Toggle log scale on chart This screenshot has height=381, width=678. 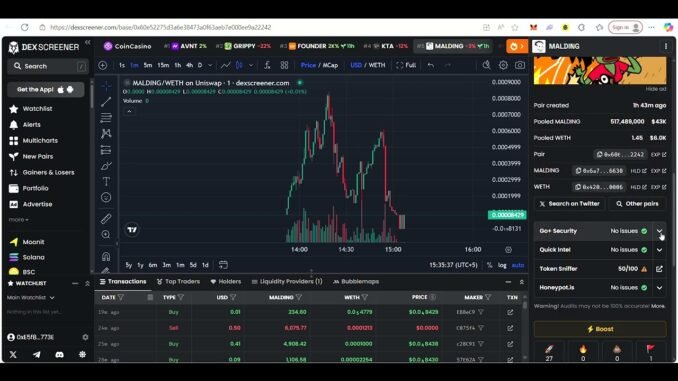click(502, 265)
